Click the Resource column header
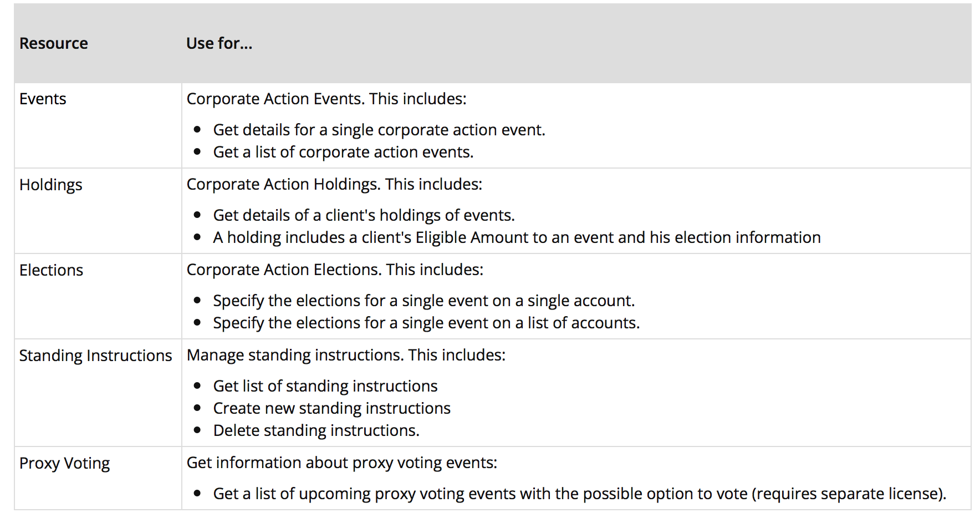The height and width of the screenshot is (523, 980). (x=53, y=43)
